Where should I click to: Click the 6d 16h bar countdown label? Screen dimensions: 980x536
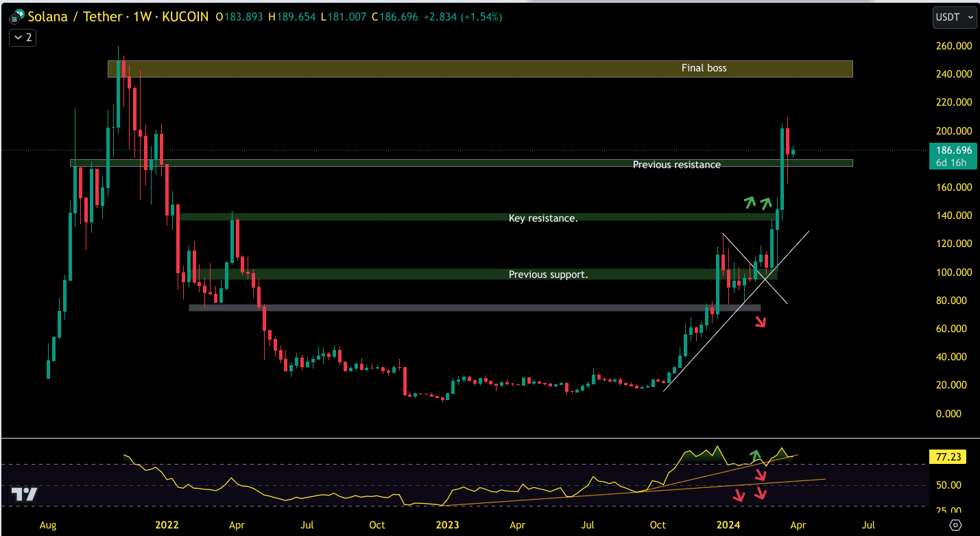(951, 163)
